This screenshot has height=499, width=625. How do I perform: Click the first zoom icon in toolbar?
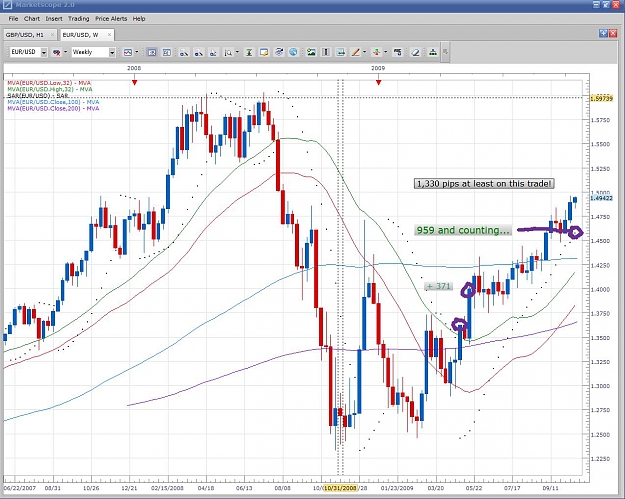184,52
